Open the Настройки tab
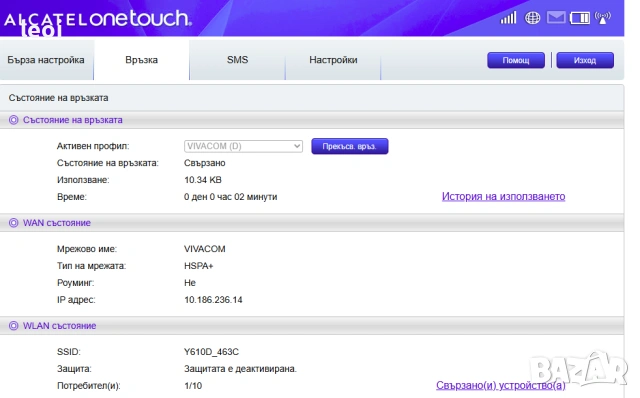Viewport: 640px width, 398px height. 333,60
